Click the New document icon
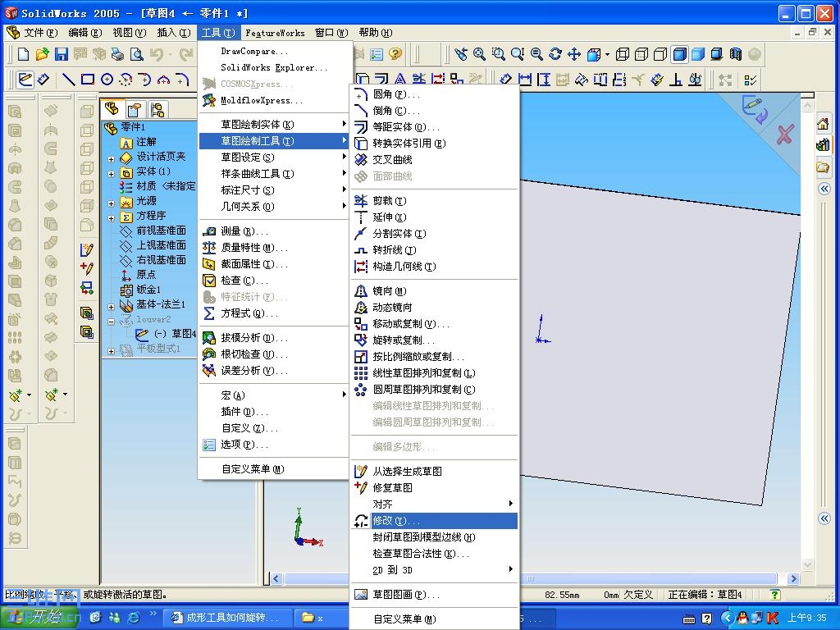Viewport: 840px width, 630px height. pos(23,54)
